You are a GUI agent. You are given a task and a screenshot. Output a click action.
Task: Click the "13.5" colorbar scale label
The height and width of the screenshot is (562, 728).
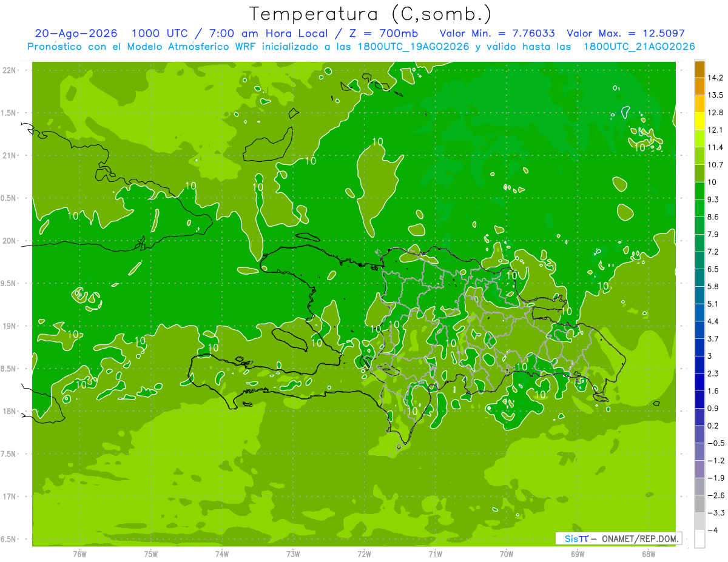[715, 95]
